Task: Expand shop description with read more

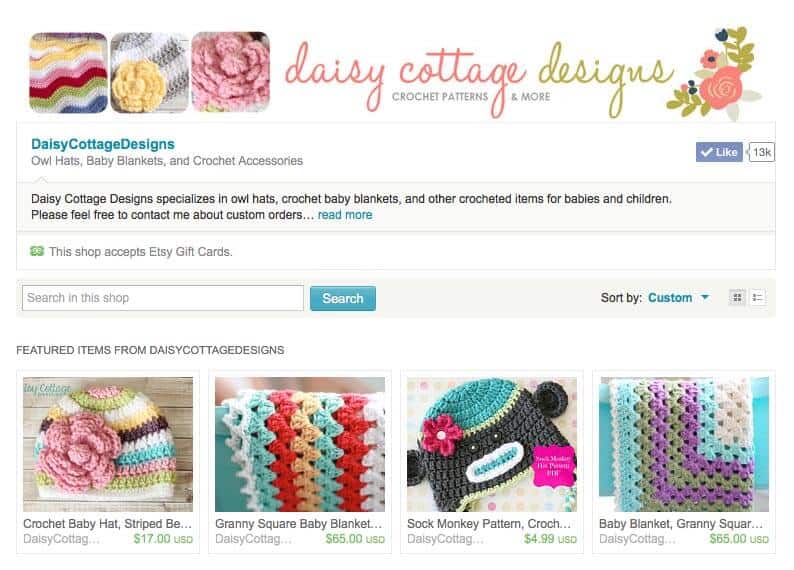Action: (345, 215)
